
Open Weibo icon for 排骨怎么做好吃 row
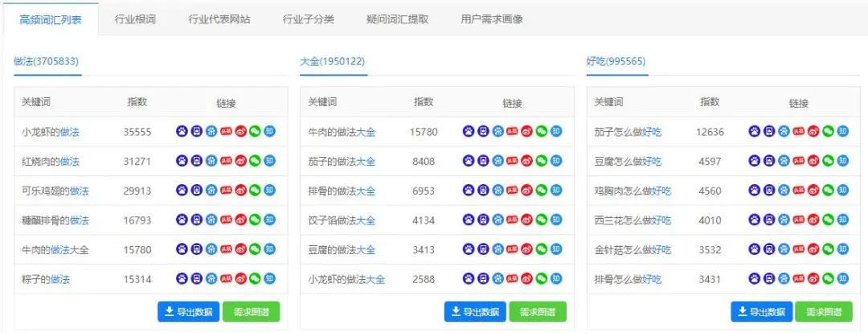coord(813,278)
